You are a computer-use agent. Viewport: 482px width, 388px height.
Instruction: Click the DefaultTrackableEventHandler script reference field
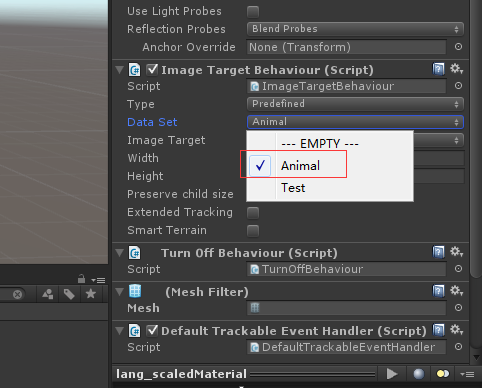346,347
